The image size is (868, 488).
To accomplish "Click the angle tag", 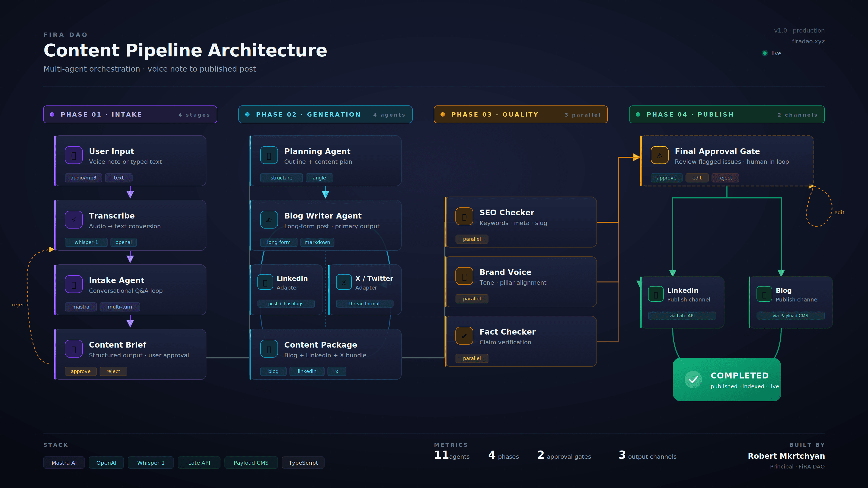I will click(320, 178).
